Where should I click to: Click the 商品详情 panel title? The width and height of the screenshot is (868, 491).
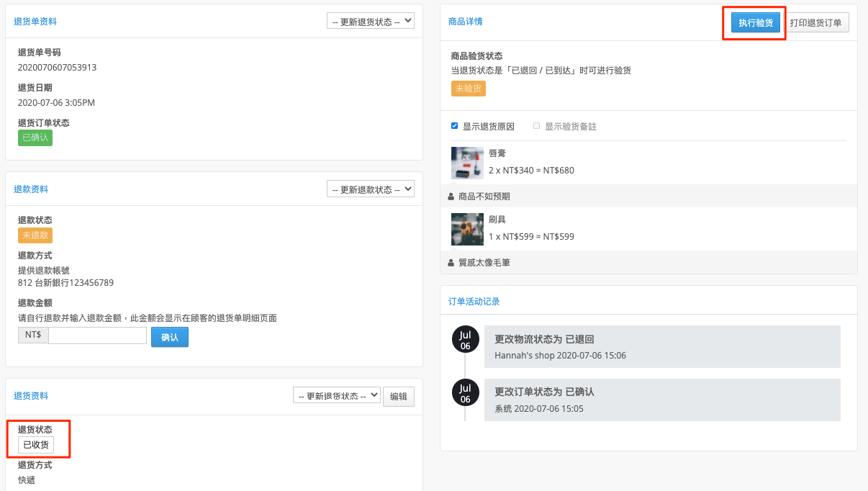[466, 22]
